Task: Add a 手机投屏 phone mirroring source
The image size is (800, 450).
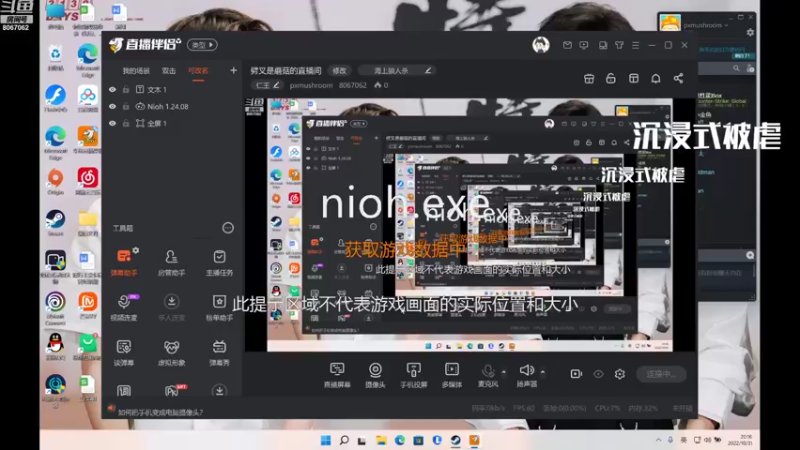Action: pos(413,375)
